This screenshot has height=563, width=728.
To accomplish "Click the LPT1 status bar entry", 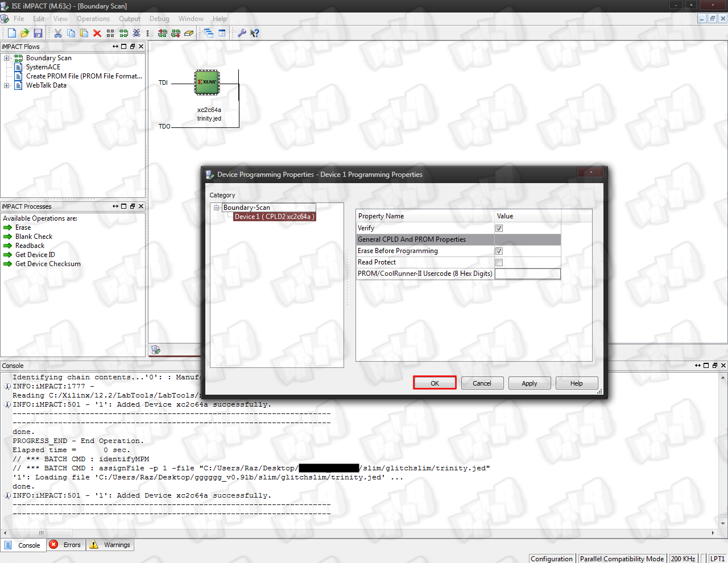I will pos(717,558).
